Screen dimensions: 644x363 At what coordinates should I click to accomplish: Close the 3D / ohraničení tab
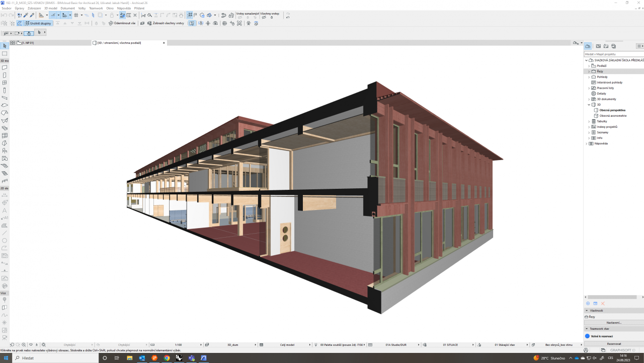click(164, 43)
